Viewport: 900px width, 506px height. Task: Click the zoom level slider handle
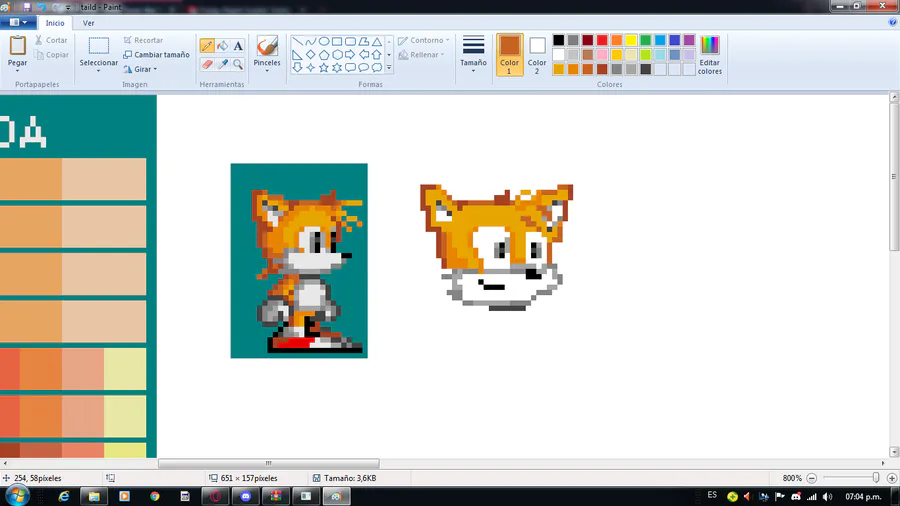876,477
